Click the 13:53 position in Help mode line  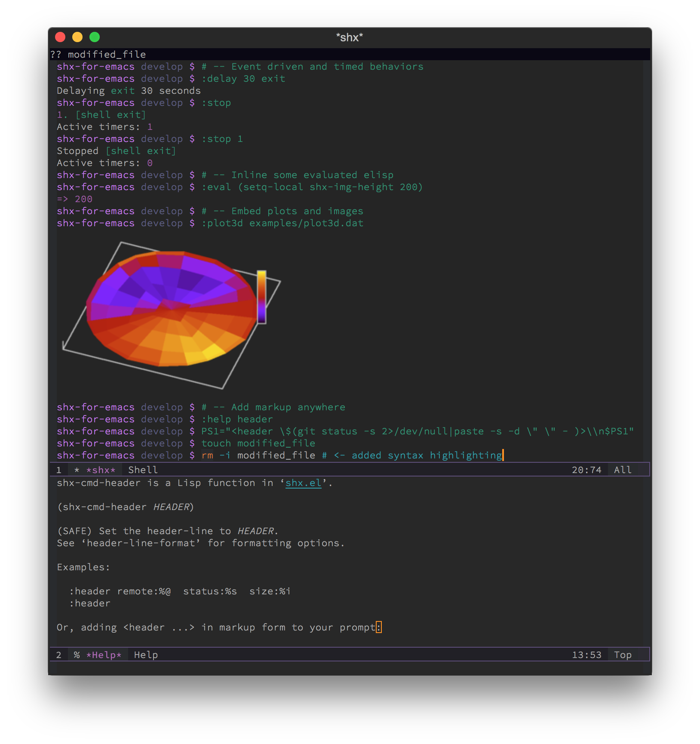point(586,655)
